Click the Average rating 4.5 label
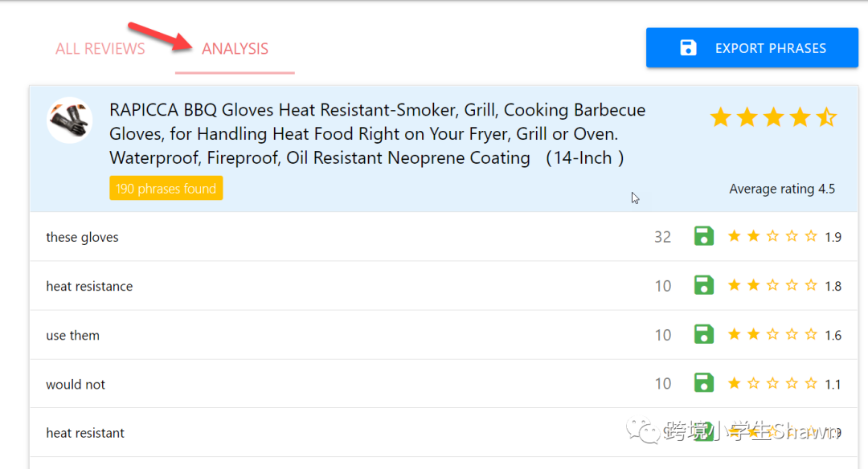This screenshot has height=469, width=868. point(781,190)
